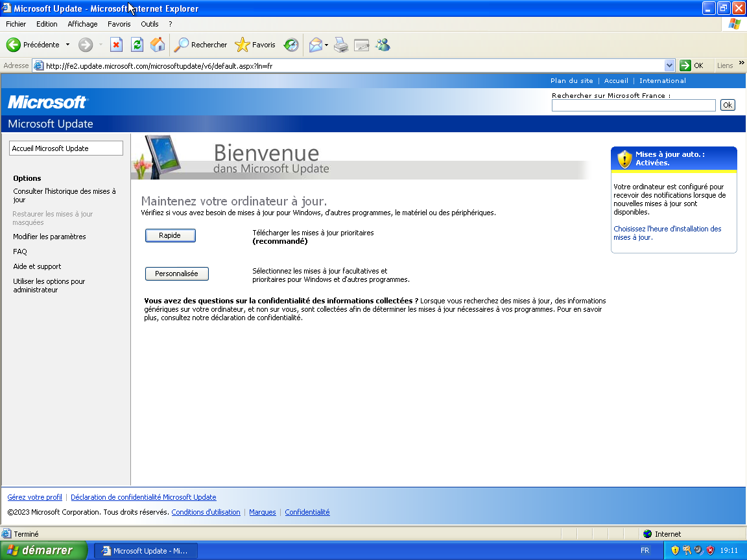Click Accueil Microsoft Update sidebar box

tap(65, 148)
